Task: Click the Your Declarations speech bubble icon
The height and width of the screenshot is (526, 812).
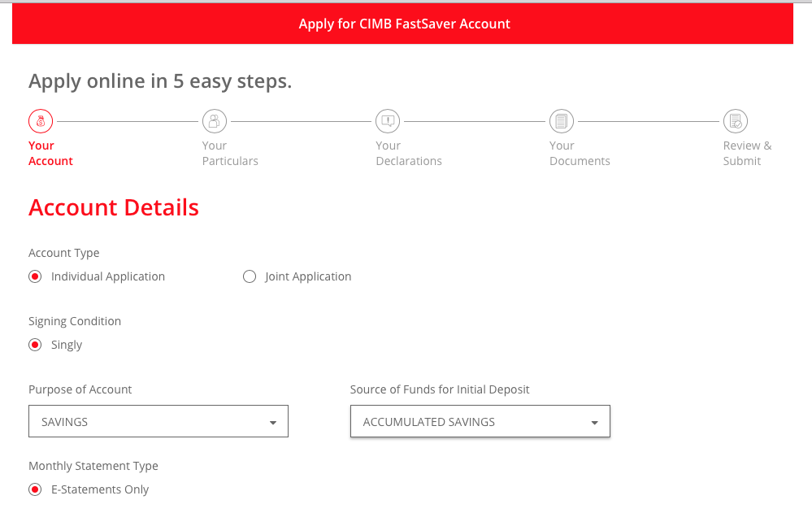Action: [388, 121]
